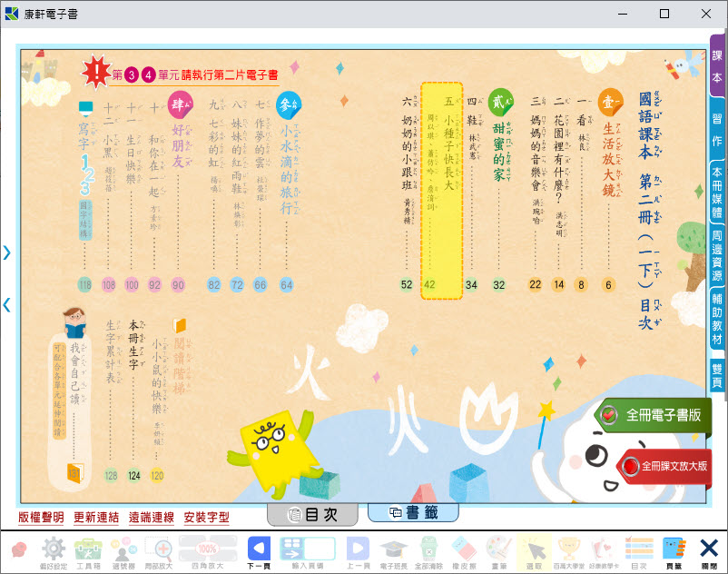Select the 橡皮擦 eraser tool
This screenshot has width=728, height=574.
[x=464, y=552]
